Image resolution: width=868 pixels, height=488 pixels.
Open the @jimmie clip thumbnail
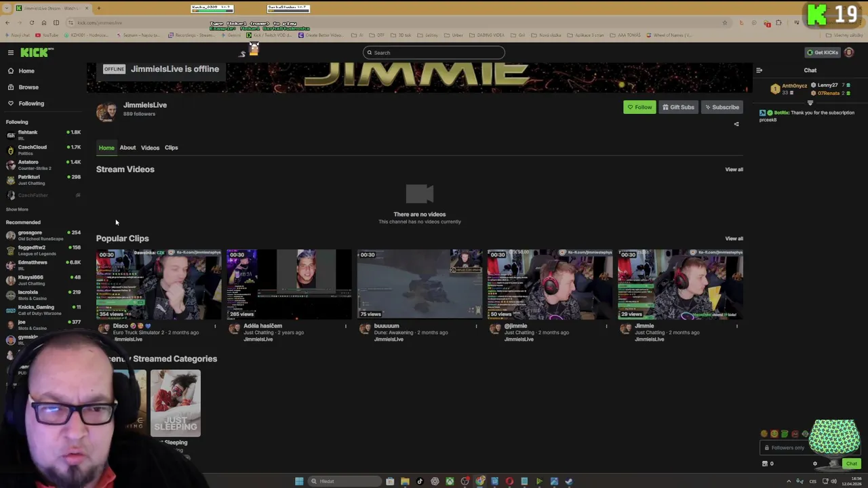click(550, 284)
